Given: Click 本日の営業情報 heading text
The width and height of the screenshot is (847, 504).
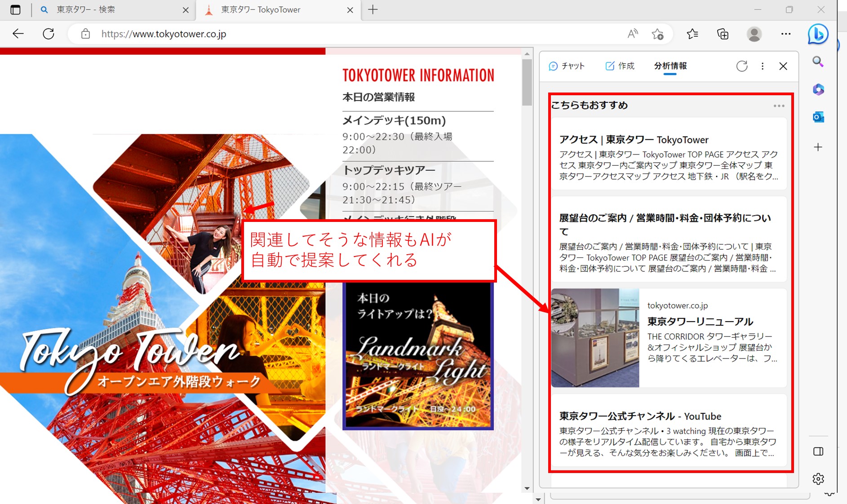Looking at the screenshot, I should point(378,97).
